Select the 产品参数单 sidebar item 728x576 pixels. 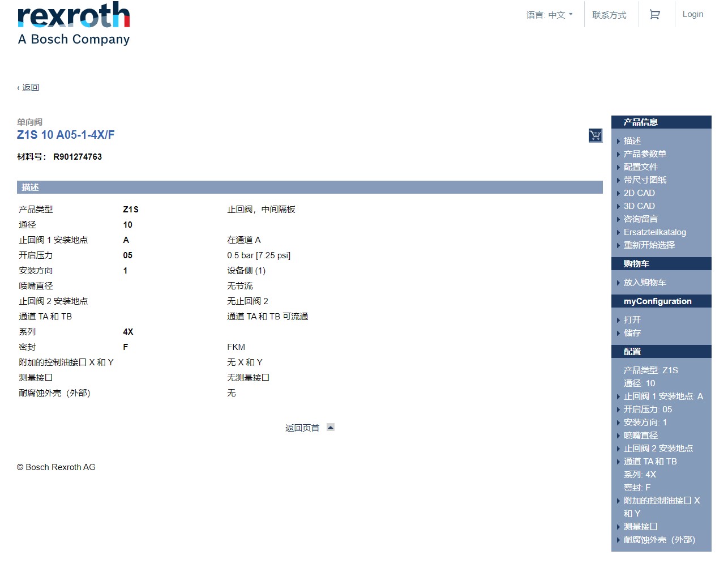pos(645,153)
